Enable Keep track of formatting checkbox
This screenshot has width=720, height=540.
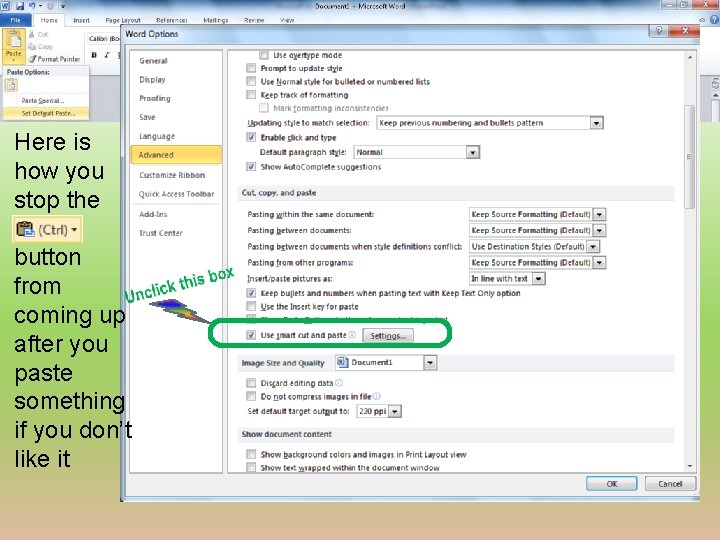(x=251, y=95)
